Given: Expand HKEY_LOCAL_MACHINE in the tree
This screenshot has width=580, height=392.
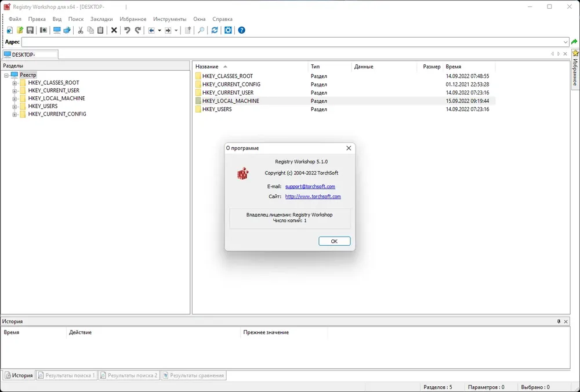Looking at the screenshot, I should 14,99.
